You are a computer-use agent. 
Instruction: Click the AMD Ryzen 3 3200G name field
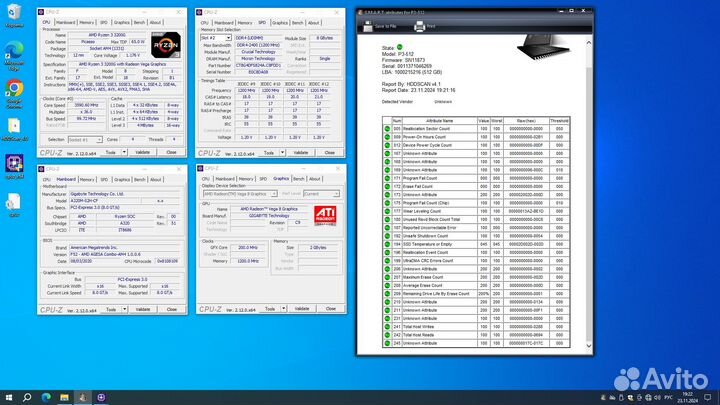pyautogui.click(x=107, y=35)
